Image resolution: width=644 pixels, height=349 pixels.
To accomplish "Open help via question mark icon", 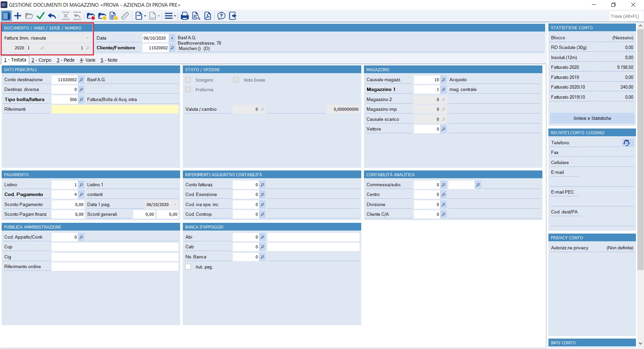I will point(221,16).
